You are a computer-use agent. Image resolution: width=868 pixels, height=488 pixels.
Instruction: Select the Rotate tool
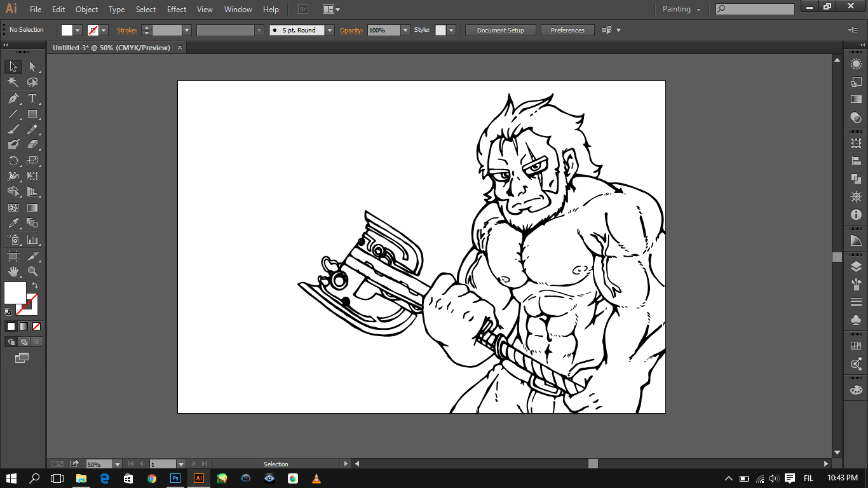pyautogui.click(x=13, y=161)
